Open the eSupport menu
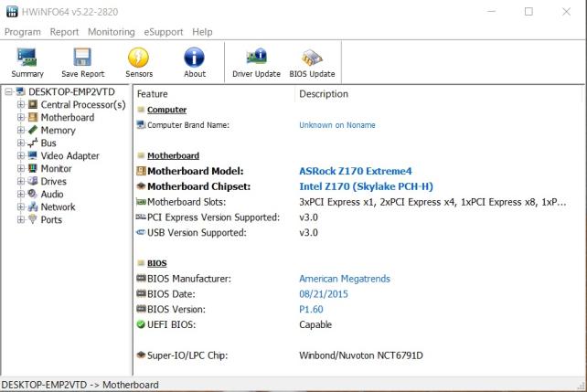This screenshot has width=587, height=392. (164, 32)
